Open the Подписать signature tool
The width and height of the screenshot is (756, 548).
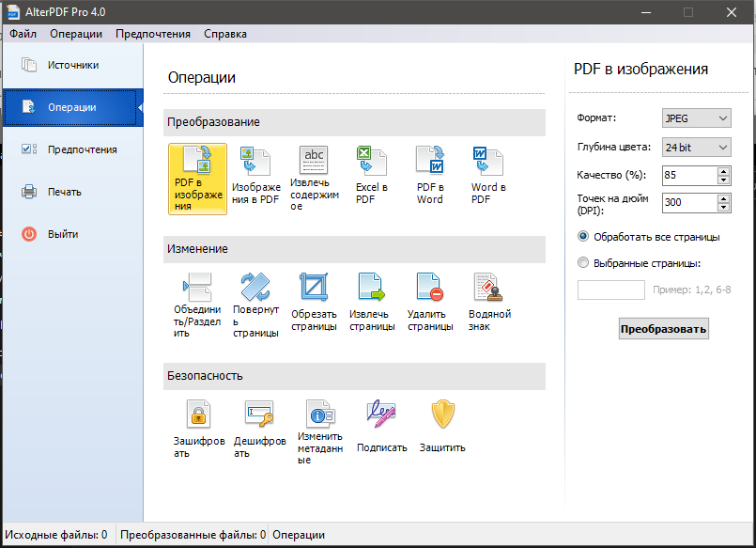coord(381,415)
